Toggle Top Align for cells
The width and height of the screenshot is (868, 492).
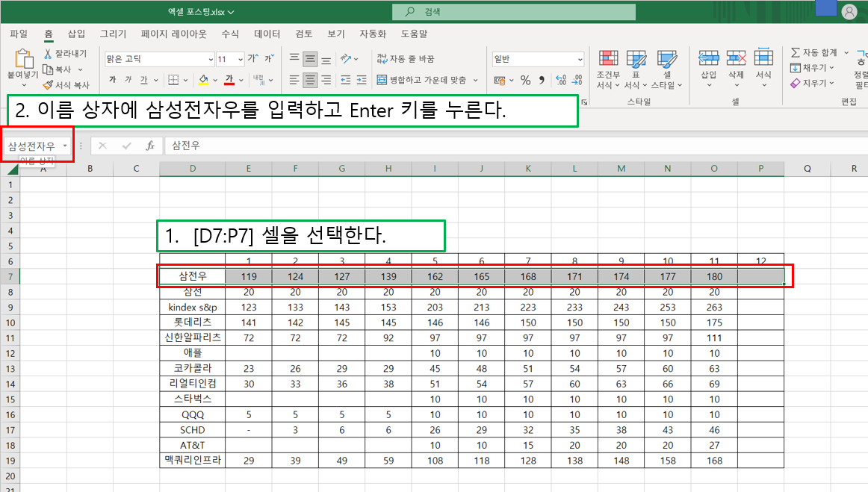(x=294, y=59)
